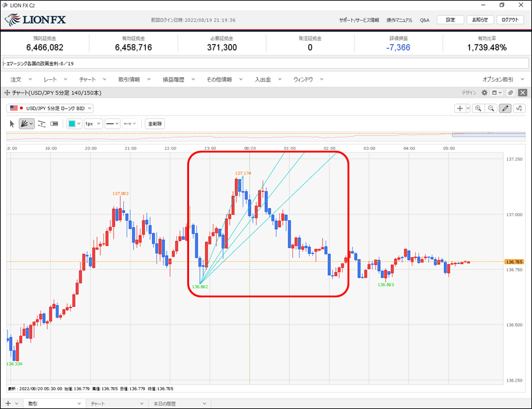The image size is (532, 409).
Task: Click the 有効比率 value 1,739.48%
Action: 487,47
